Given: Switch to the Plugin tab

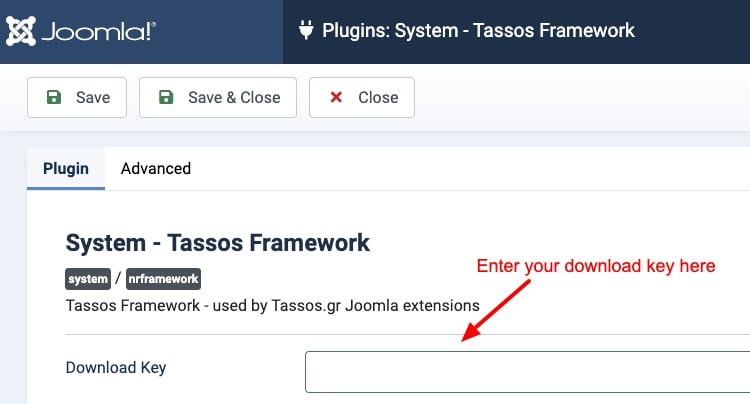Looking at the screenshot, I should tap(66, 168).
